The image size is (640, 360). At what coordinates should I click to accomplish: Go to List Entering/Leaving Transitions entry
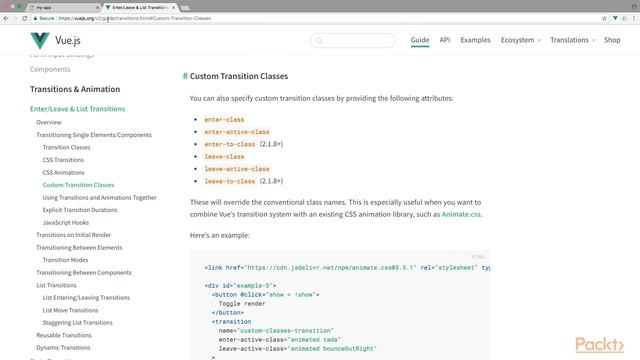pos(86,298)
